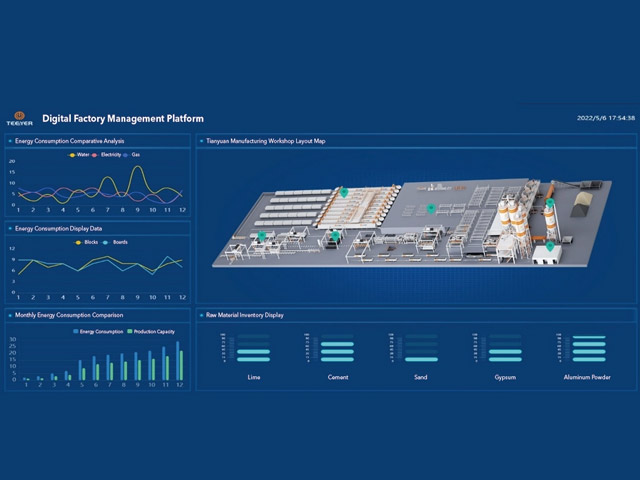Hide the Gas series via its legend
Viewport: 640px width, 480px height.
[x=134, y=155]
